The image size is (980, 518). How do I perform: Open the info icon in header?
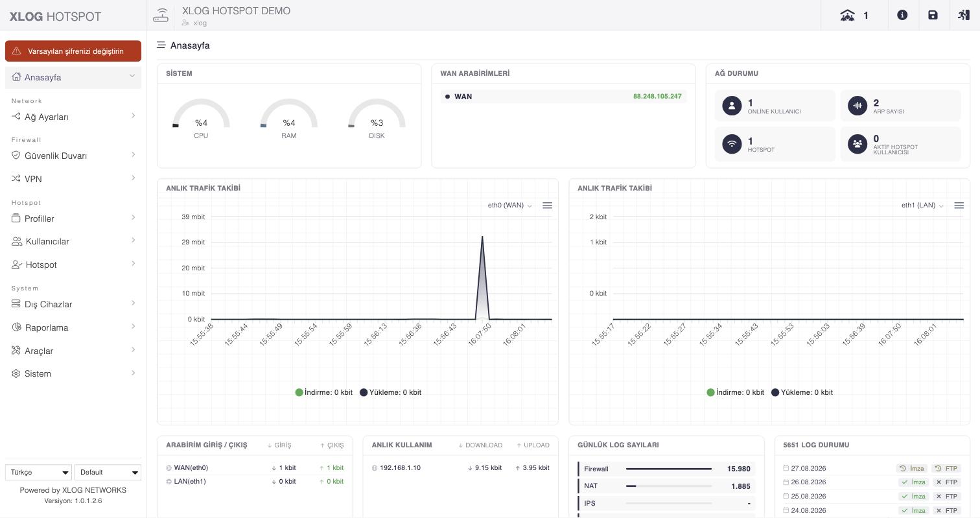[x=902, y=15]
